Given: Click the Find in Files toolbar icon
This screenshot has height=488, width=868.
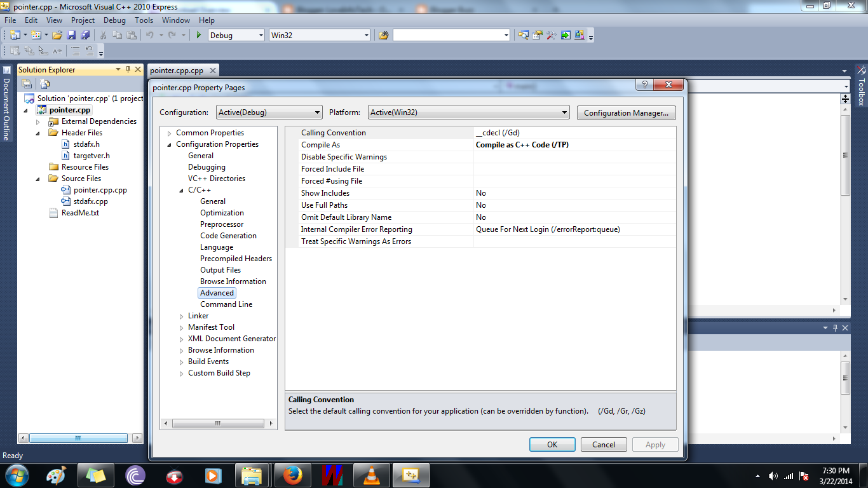Looking at the screenshot, I should click(383, 36).
